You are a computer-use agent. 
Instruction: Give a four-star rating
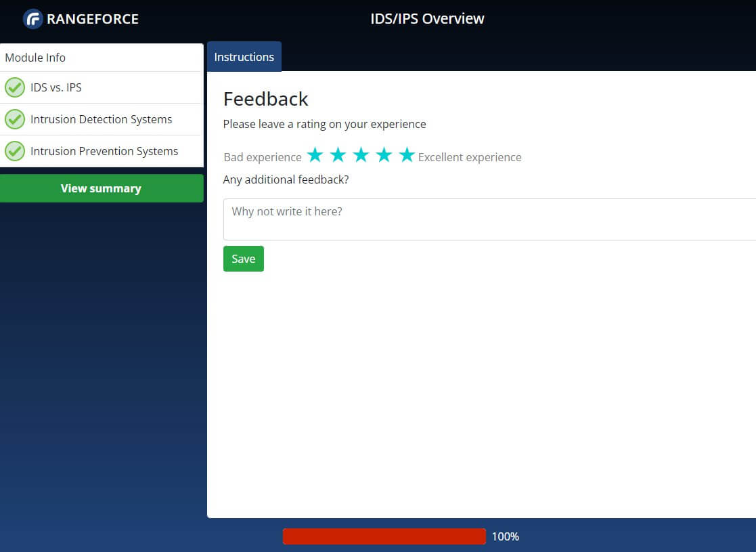(x=384, y=156)
